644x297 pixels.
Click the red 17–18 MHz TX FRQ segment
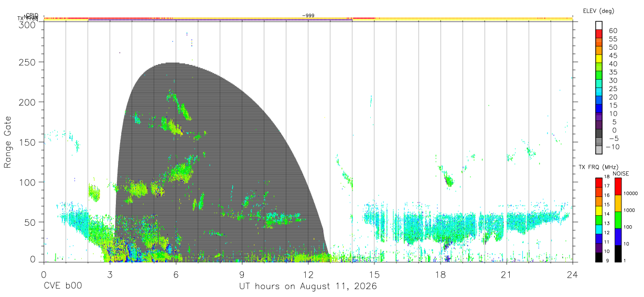(x=599, y=183)
